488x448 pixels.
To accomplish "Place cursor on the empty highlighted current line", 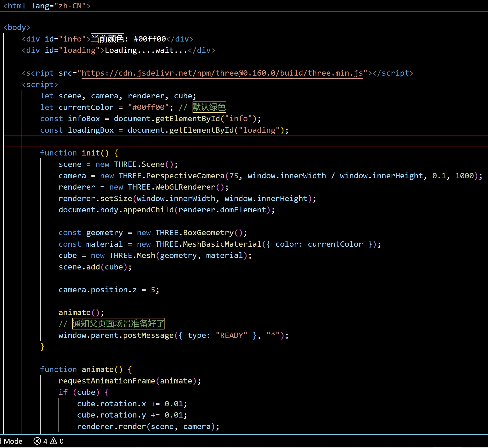I will (242, 141).
